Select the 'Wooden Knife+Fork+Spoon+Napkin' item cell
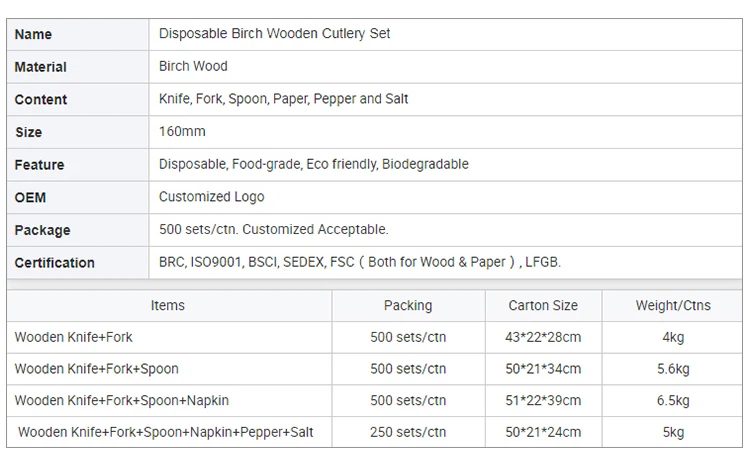 (121, 401)
